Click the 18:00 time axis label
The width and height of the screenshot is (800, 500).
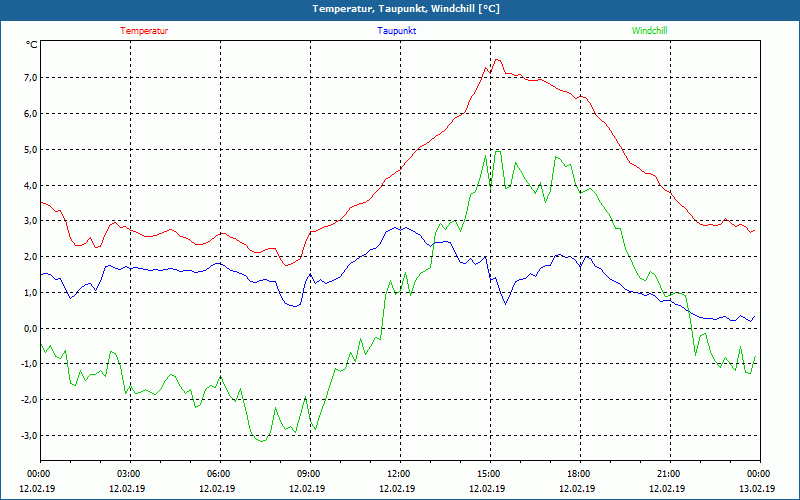tap(580, 474)
